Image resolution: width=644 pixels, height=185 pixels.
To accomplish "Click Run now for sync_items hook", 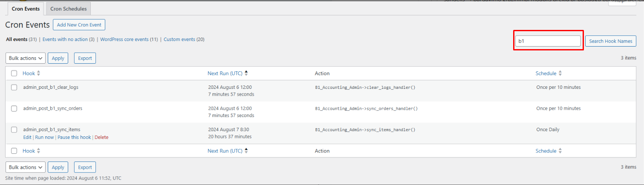I will tap(44, 137).
